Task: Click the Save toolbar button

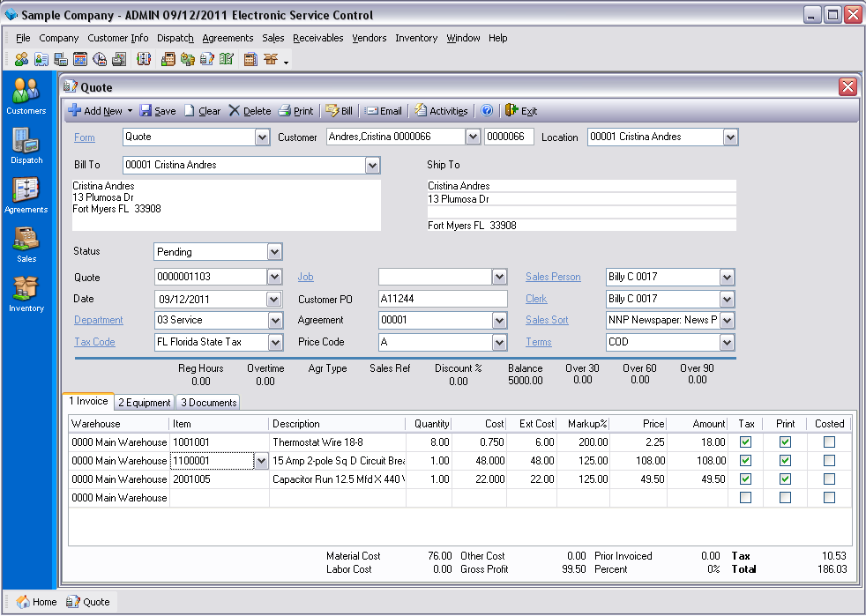Action: point(158,111)
